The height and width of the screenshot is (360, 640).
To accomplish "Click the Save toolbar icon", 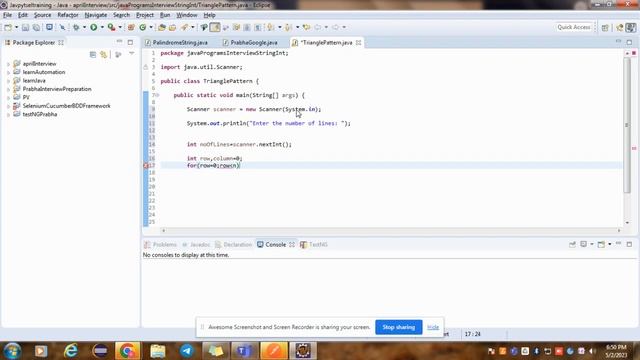I will pyautogui.click(x=25, y=27).
